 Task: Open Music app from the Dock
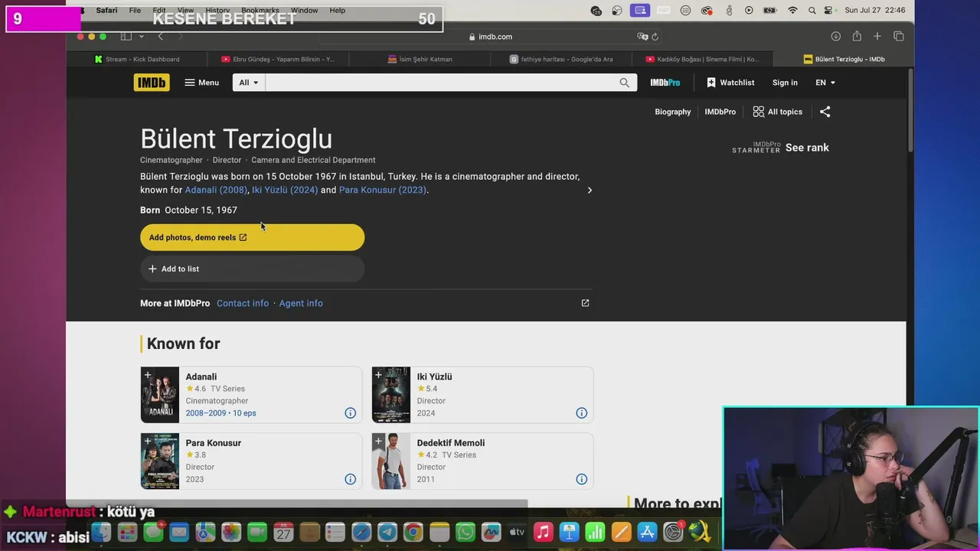pos(543,532)
